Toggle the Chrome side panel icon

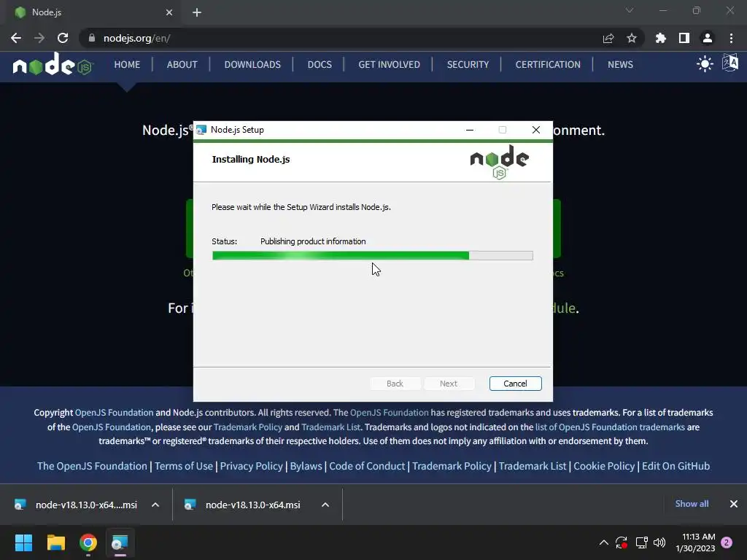tap(684, 38)
